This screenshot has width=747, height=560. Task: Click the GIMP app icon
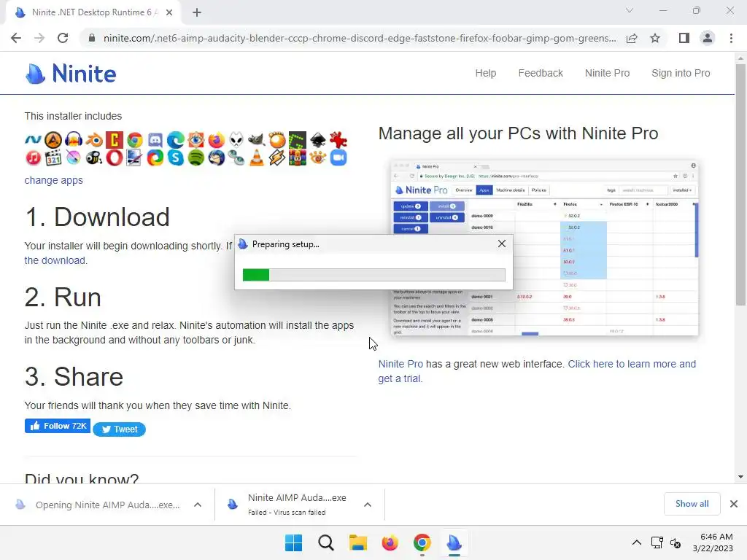[257, 140]
